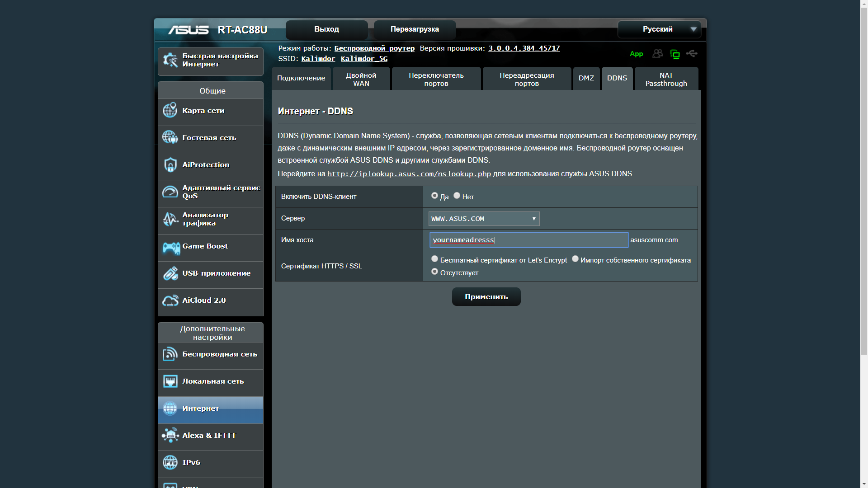This screenshot has width=868, height=488.
Task: Click the Перезагрузка reboot button
Action: [415, 29]
